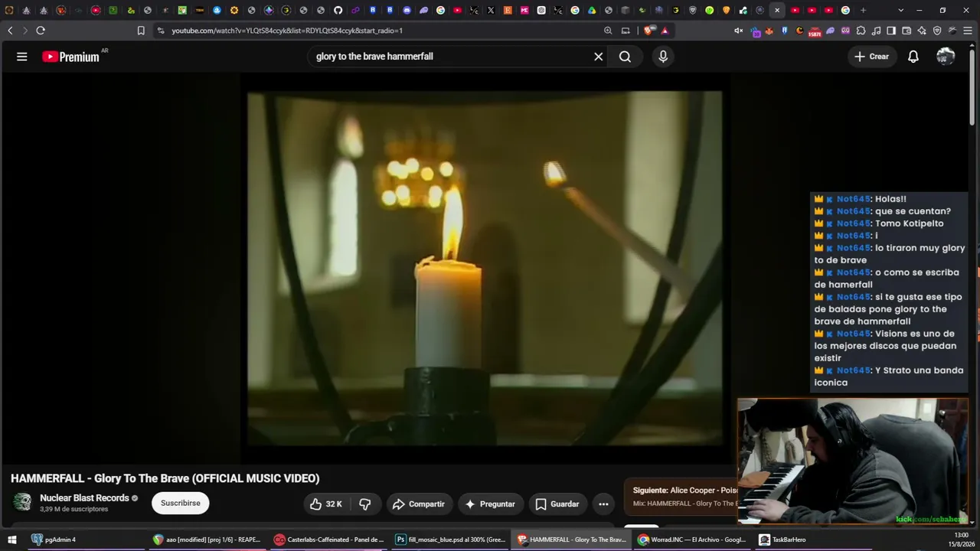Screen dimensions: 980x551
Task: View site information icon in address bar
Action: 161,31
